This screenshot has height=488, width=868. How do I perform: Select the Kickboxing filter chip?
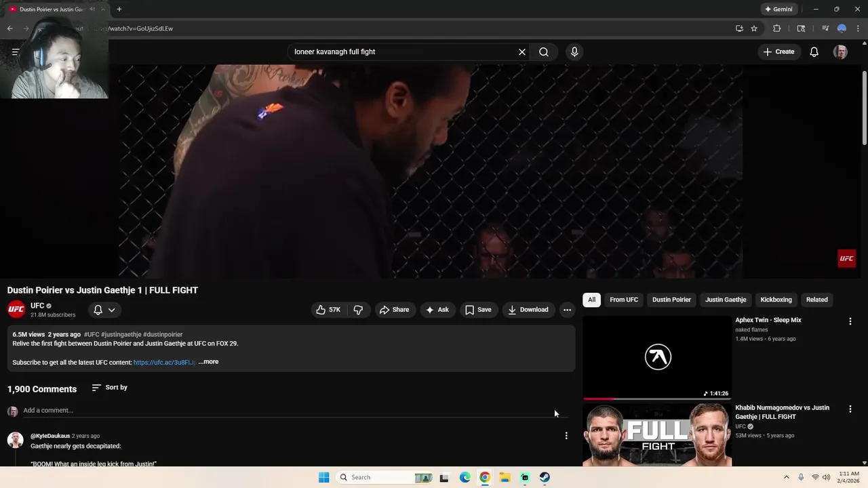click(776, 300)
